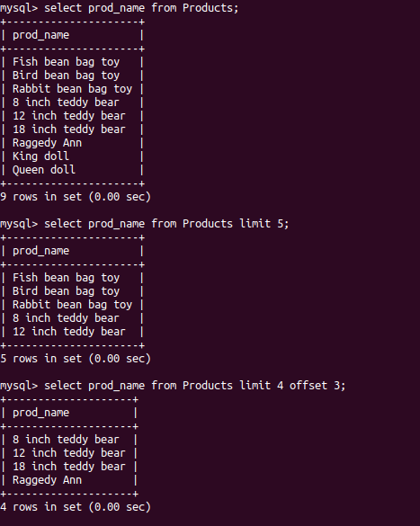Click 'Bird bean bag toy' in second table
Image resolution: width=420 pixels, height=526 pixels.
pos(66,291)
